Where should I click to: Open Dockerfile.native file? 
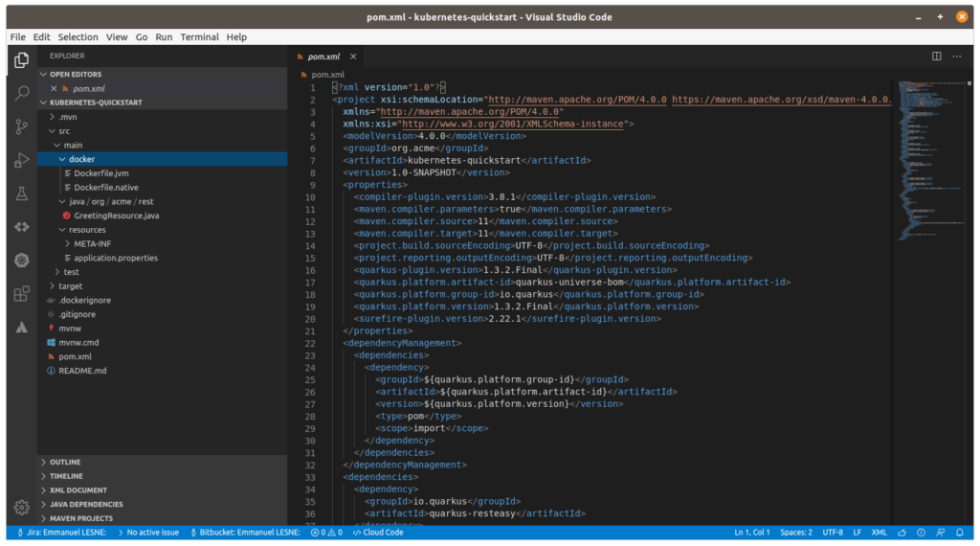[163, 188]
